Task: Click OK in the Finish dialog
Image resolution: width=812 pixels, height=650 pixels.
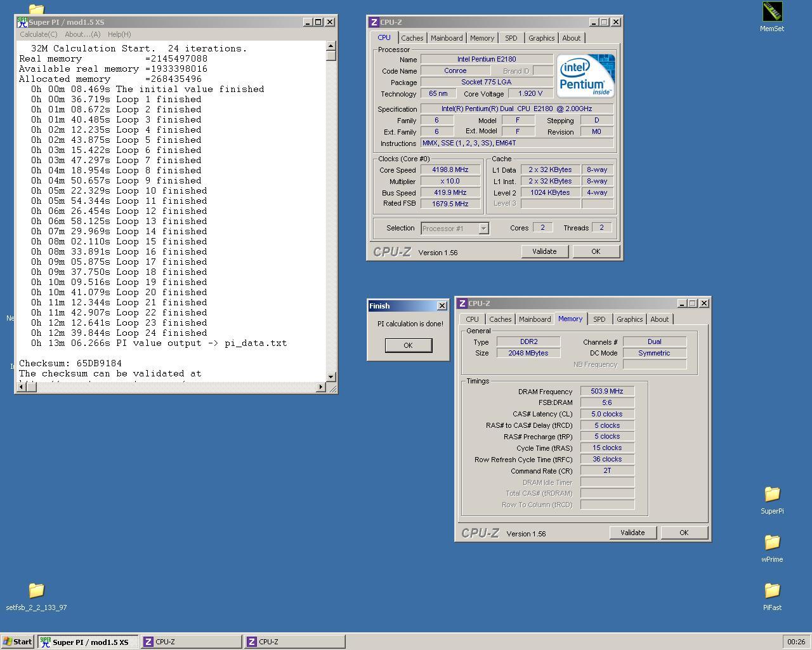Action: (408, 345)
